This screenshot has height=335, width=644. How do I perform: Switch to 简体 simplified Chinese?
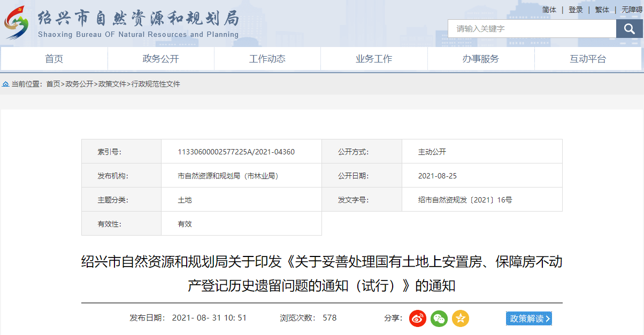[x=549, y=10]
